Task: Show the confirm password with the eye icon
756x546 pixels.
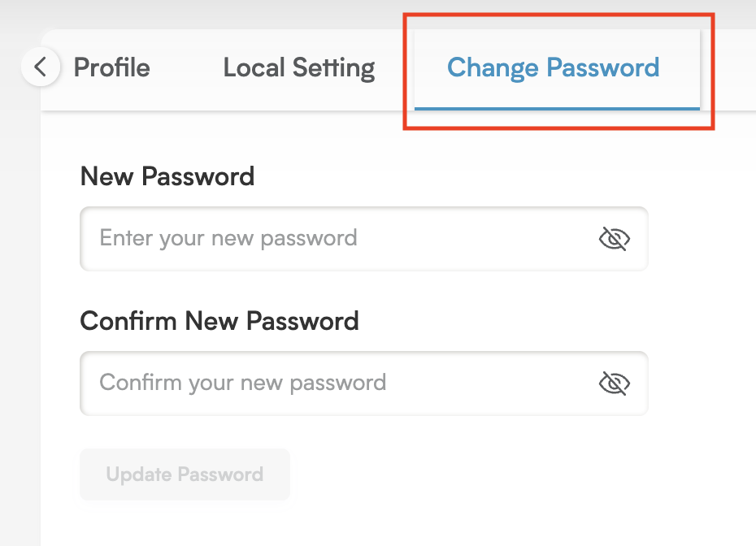Action: coord(615,383)
